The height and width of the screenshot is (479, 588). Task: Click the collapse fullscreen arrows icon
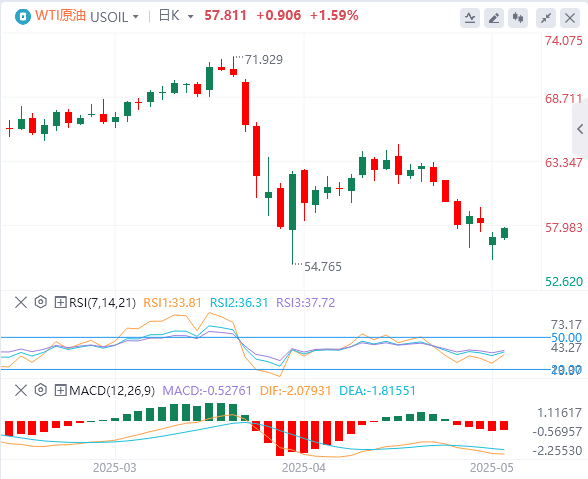pos(546,18)
